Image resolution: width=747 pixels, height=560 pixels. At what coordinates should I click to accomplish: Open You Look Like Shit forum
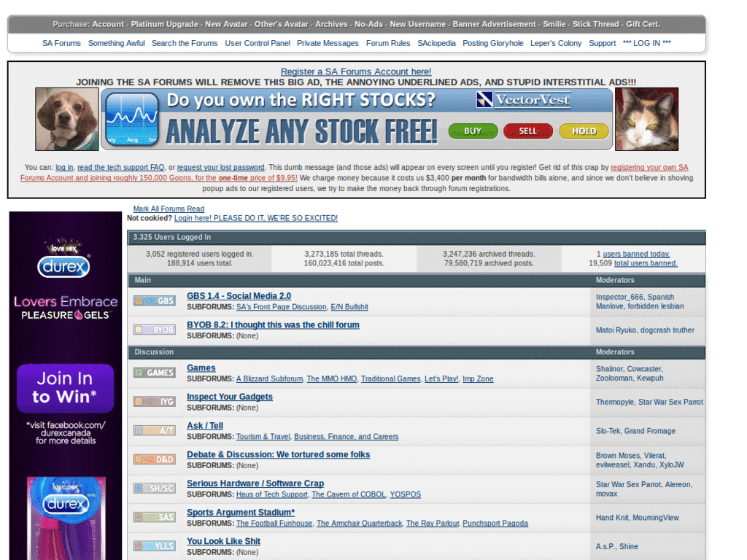223,541
